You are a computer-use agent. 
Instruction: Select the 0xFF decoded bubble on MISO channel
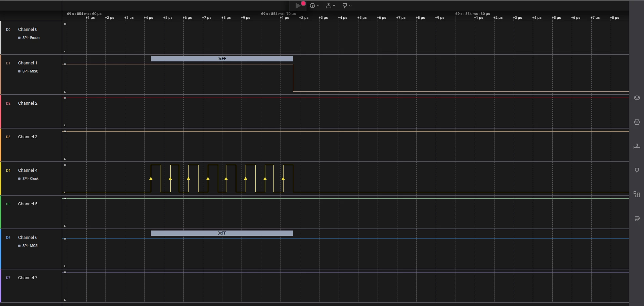[222, 59]
